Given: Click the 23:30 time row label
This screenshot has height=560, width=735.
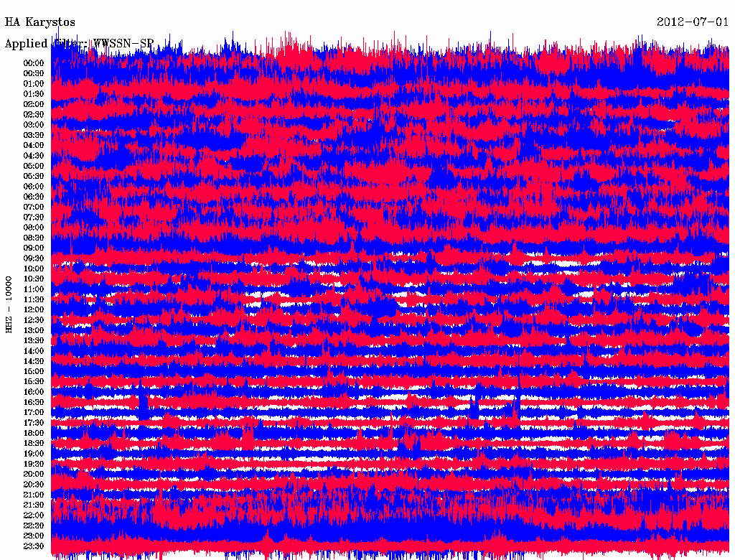Looking at the screenshot, I should point(34,546).
